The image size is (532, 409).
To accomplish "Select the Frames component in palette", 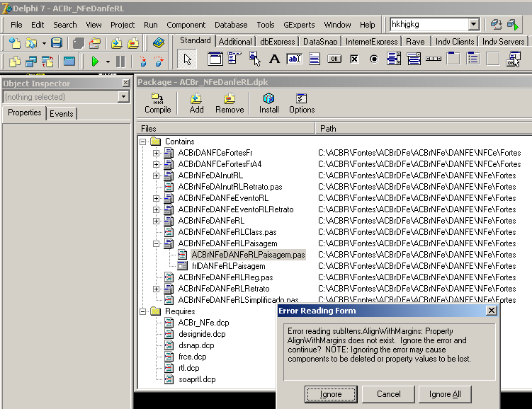I will tap(215, 59).
